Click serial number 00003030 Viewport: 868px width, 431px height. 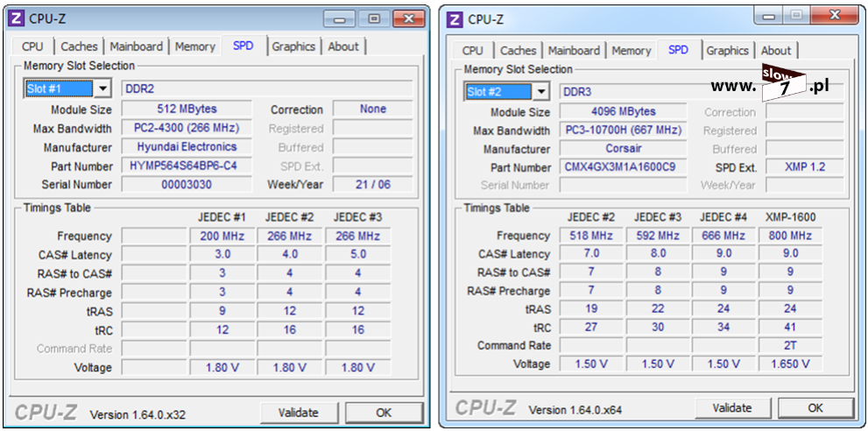(x=187, y=185)
